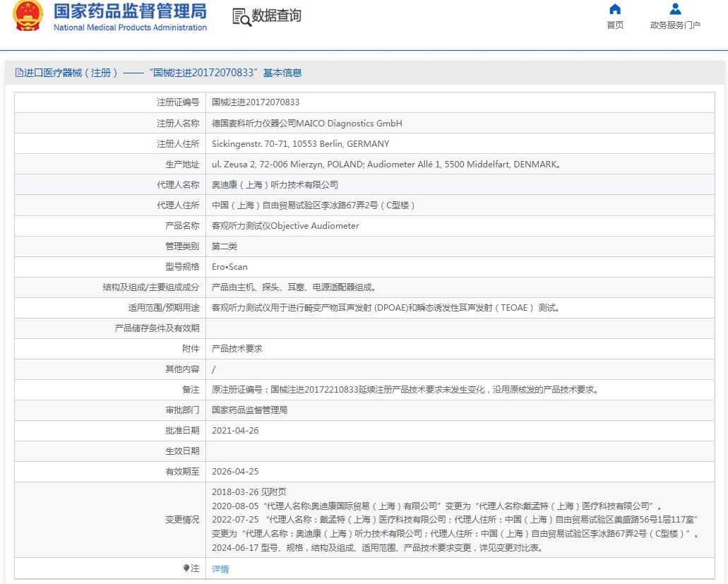Click the 结构及组成/主要组成成分 label
Screen dimensions: 728x584
coord(151,287)
